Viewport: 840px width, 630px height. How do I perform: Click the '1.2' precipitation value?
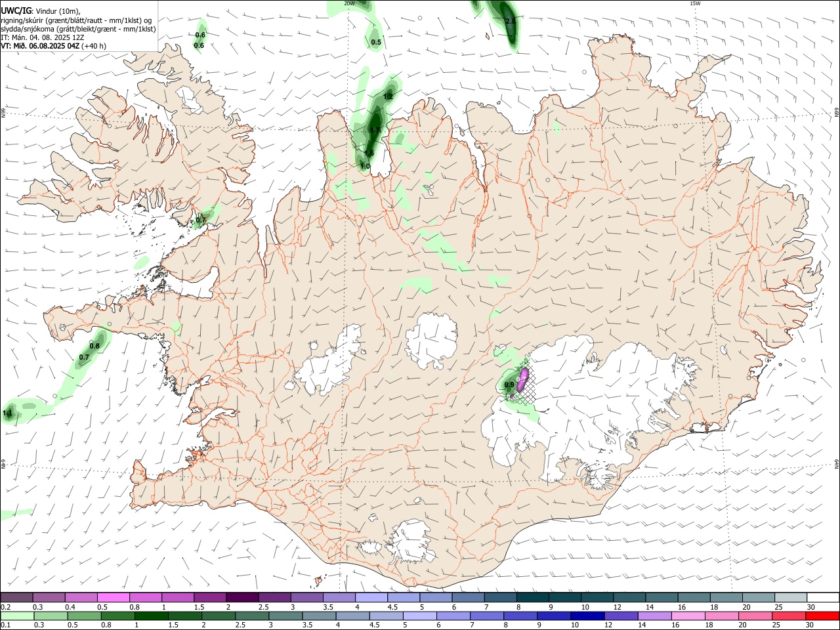pyautogui.click(x=388, y=97)
